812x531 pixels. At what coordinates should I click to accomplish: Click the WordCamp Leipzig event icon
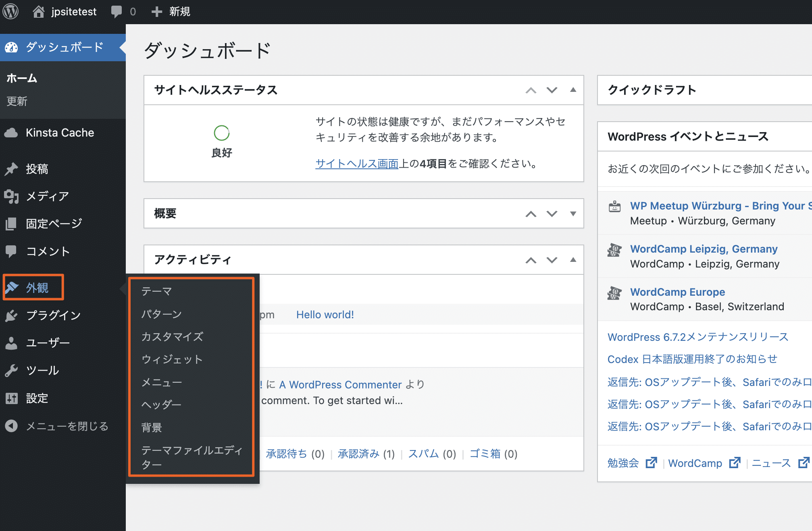(x=614, y=250)
